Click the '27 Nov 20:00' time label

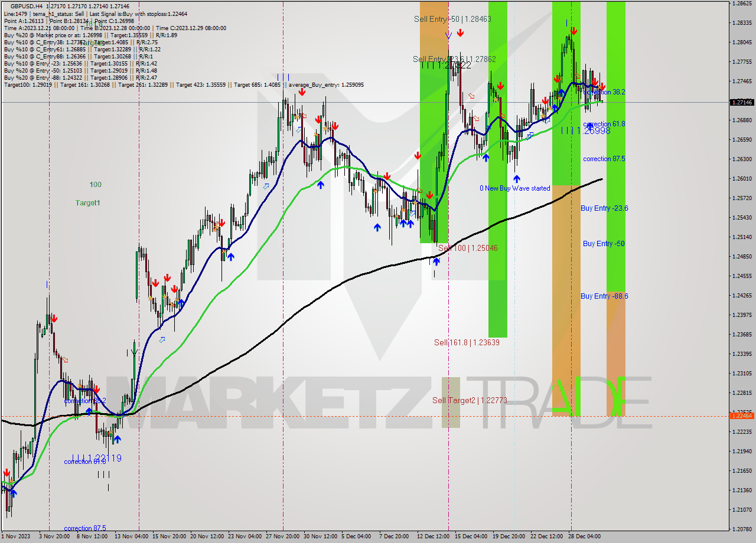click(x=283, y=537)
